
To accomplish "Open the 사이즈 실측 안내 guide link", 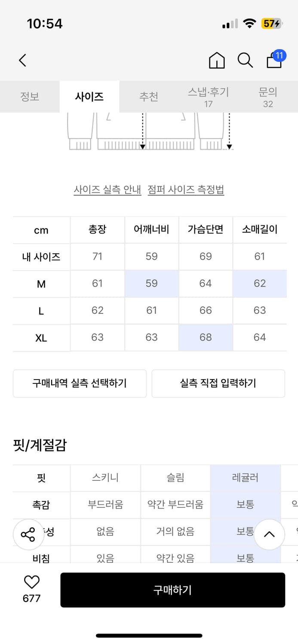I will click(x=107, y=189).
